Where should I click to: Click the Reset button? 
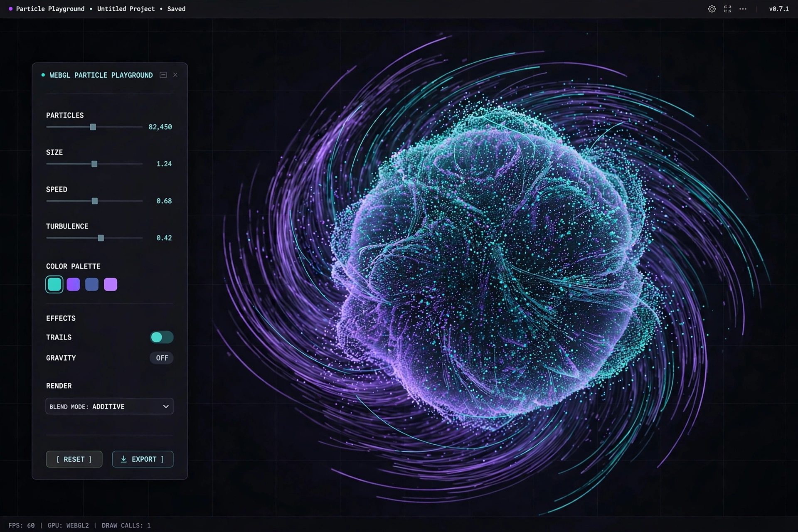click(74, 459)
